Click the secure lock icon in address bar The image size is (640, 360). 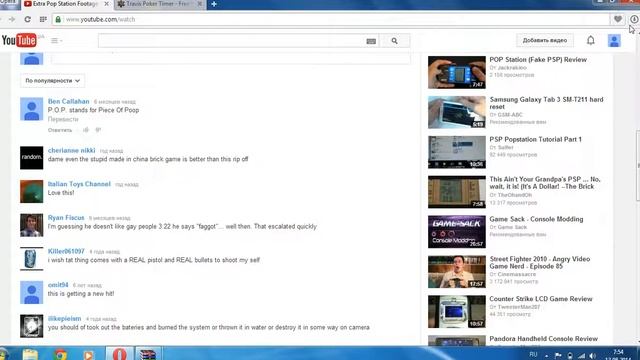(x=58, y=19)
